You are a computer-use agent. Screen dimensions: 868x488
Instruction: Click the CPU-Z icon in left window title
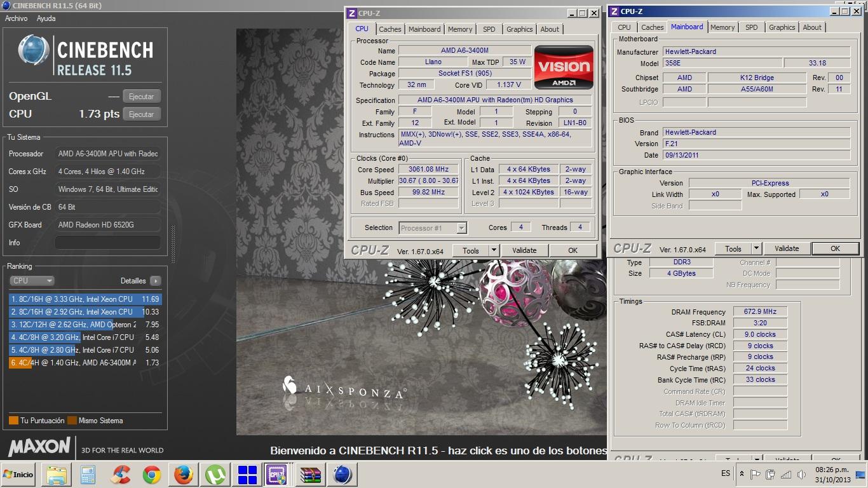point(352,13)
